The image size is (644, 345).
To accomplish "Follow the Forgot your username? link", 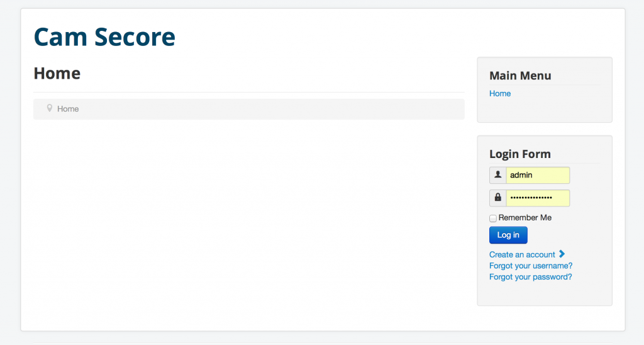I will click(531, 266).
